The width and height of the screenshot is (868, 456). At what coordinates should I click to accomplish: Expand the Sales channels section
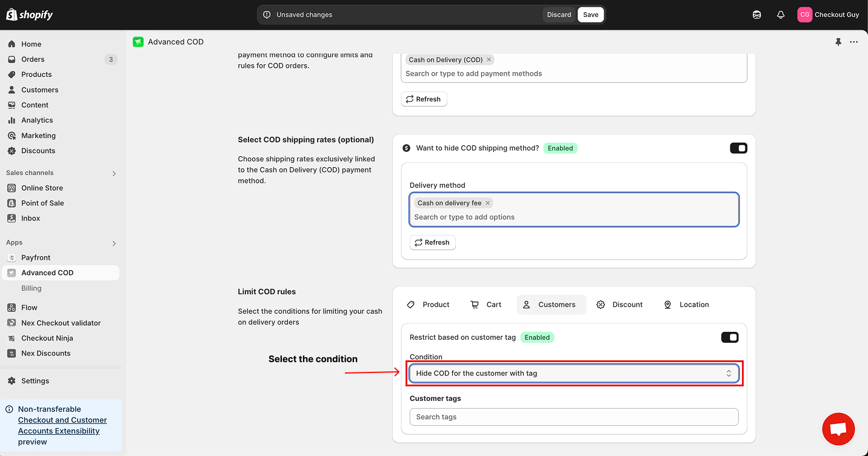pyautogui.click(x=114, y=173)
